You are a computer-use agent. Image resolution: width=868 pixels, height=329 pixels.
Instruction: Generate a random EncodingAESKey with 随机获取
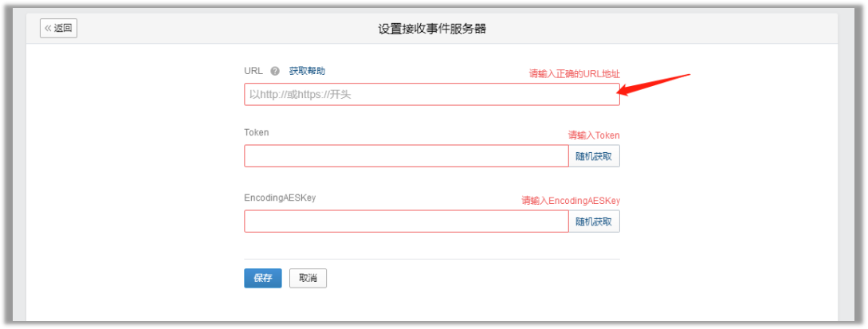point(594,221)
